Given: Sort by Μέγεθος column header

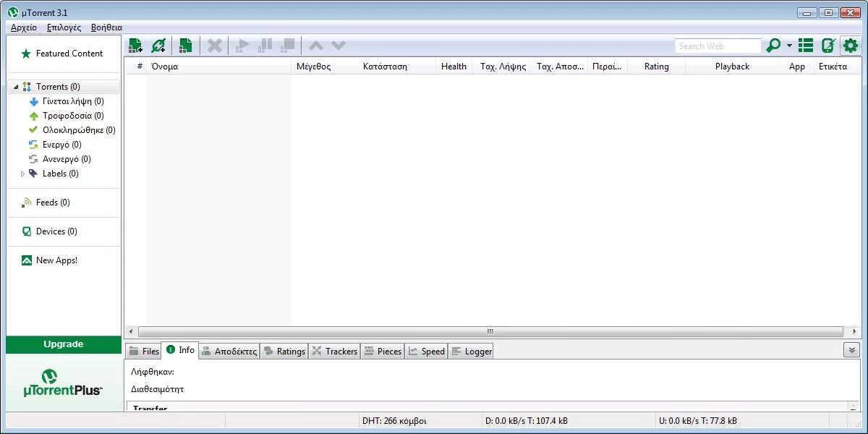Looking at the screenshot, I should click(313, 66).
